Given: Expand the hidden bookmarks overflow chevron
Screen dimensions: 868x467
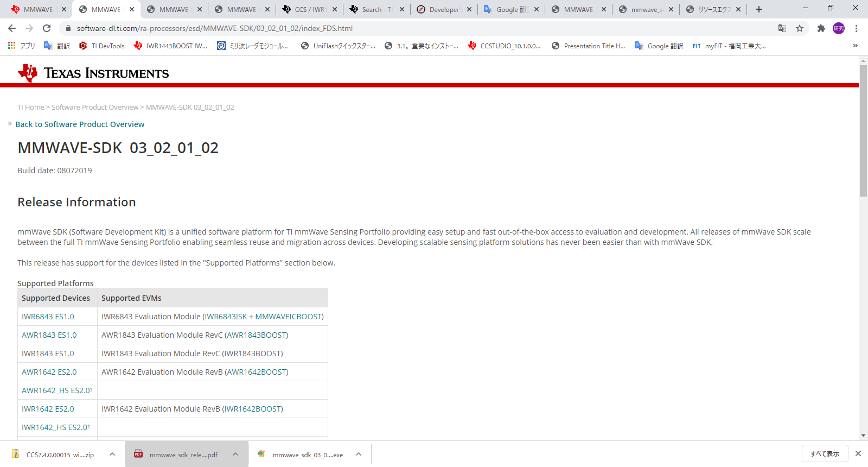Looking at the screenshot, I should click(x=856, y=46).
